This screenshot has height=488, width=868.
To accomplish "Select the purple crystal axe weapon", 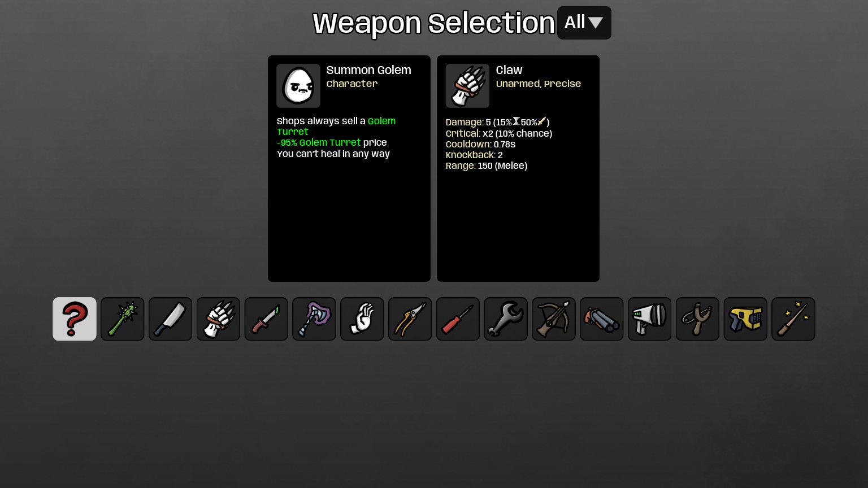I will [x=314, y=319].
